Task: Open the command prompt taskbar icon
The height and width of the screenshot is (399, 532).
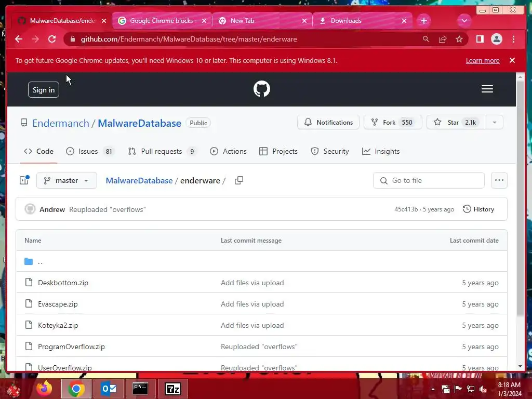Action: [140, 389]
